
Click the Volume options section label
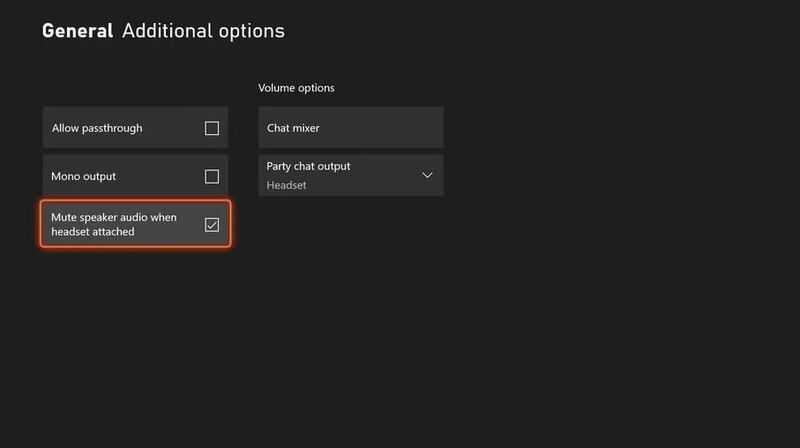[296, 88]
